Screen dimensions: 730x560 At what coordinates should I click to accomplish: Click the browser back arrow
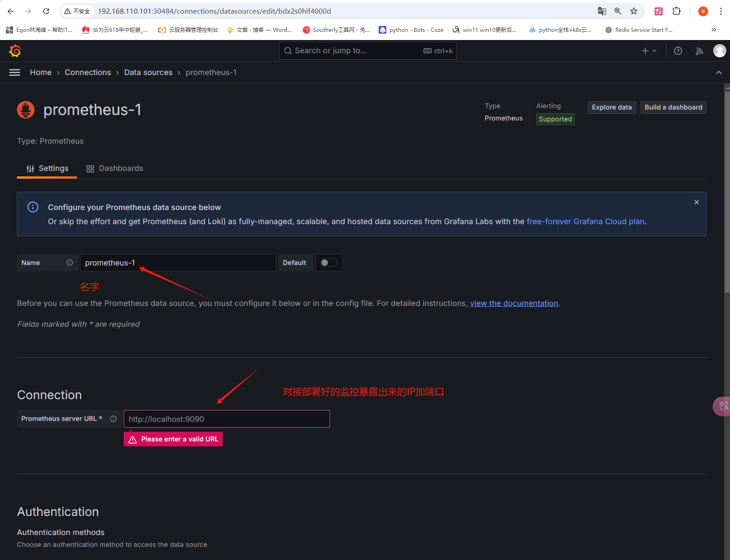pos(11,11)
